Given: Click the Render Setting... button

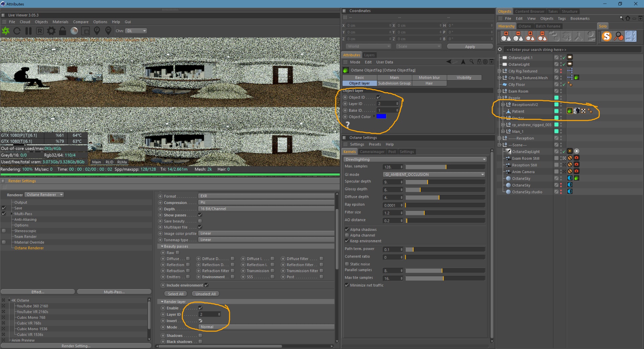Looking at the screenshot, I should click(76, 346).
